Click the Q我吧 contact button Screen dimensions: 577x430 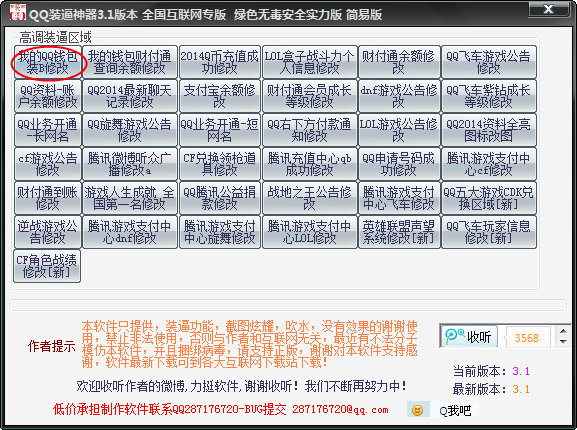pos(455,410)
